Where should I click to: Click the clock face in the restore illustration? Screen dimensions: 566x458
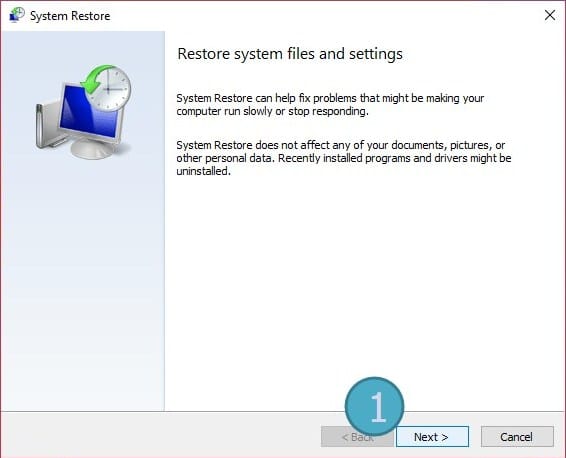109,89
